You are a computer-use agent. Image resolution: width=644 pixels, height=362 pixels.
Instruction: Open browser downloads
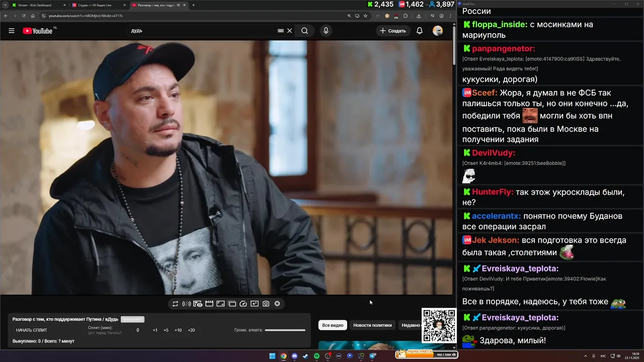click(x=419, y=16)
